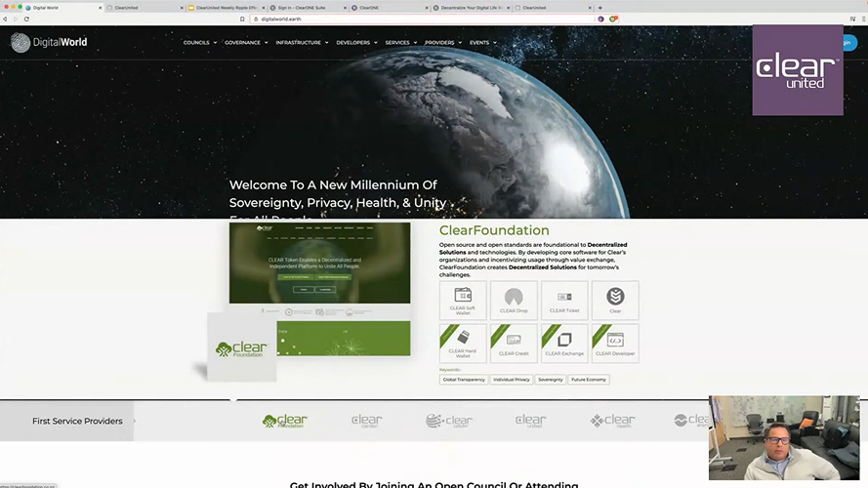Open the CLEAR Exchange tile

click(x=564, y=344)
